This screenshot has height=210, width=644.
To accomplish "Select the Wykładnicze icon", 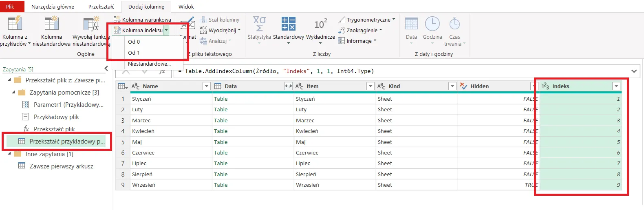I will click(x=320, y=24).
